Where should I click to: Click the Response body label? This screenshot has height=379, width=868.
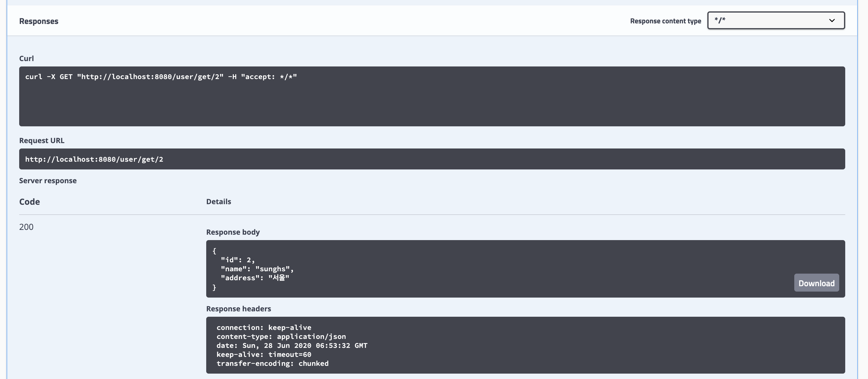tap(233, 232)
